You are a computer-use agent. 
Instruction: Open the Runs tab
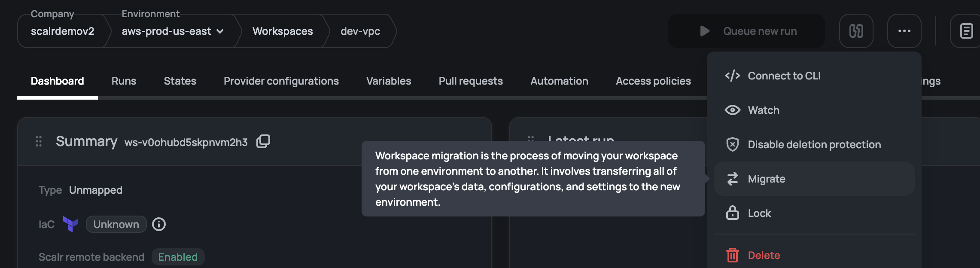124,81
